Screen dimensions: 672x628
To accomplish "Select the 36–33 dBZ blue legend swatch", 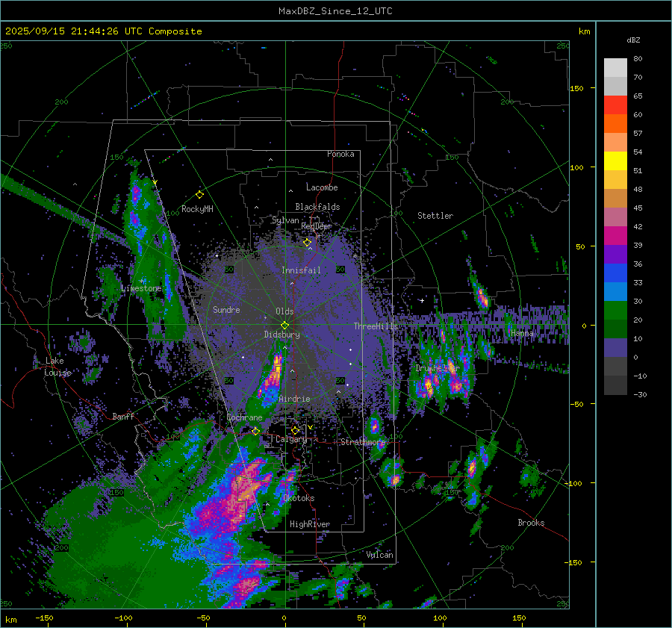I will point(615,273).
